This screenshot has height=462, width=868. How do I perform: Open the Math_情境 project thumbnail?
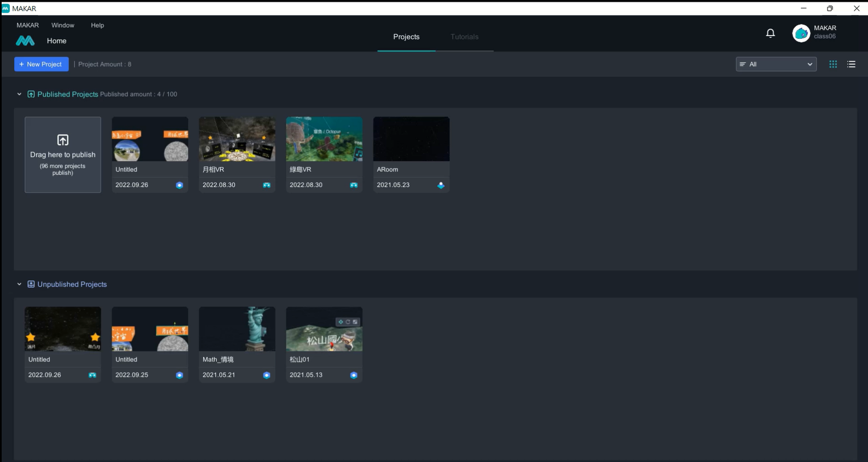pos(237,329)
